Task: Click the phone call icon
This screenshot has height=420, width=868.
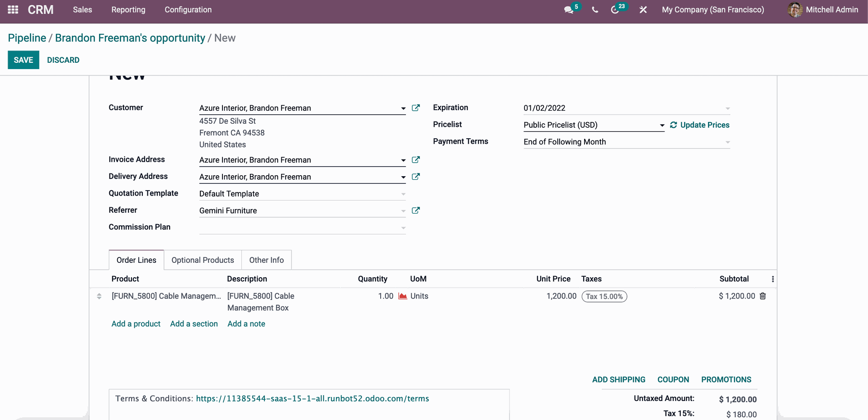Action: [x=595, y=9]
